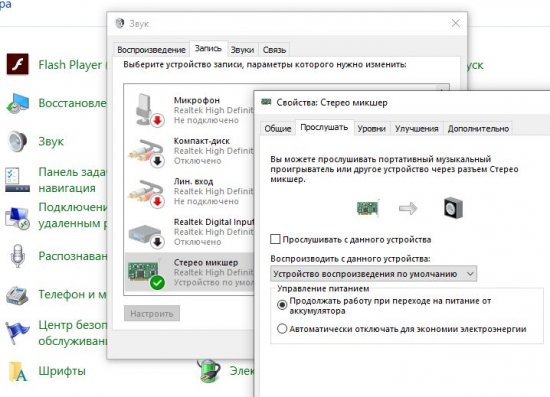
Task: Select the Микрофон device name
Action: click(x=197, y=100)
